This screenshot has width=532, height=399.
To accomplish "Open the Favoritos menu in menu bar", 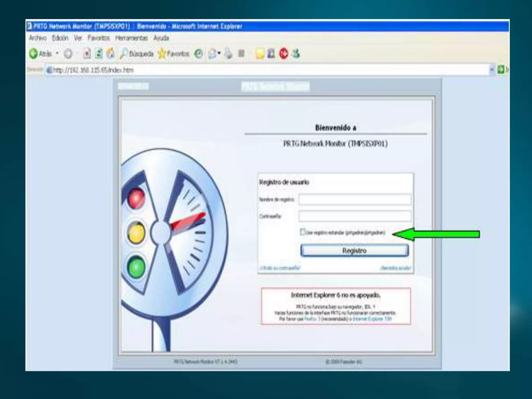I will (x=99, y=38).
